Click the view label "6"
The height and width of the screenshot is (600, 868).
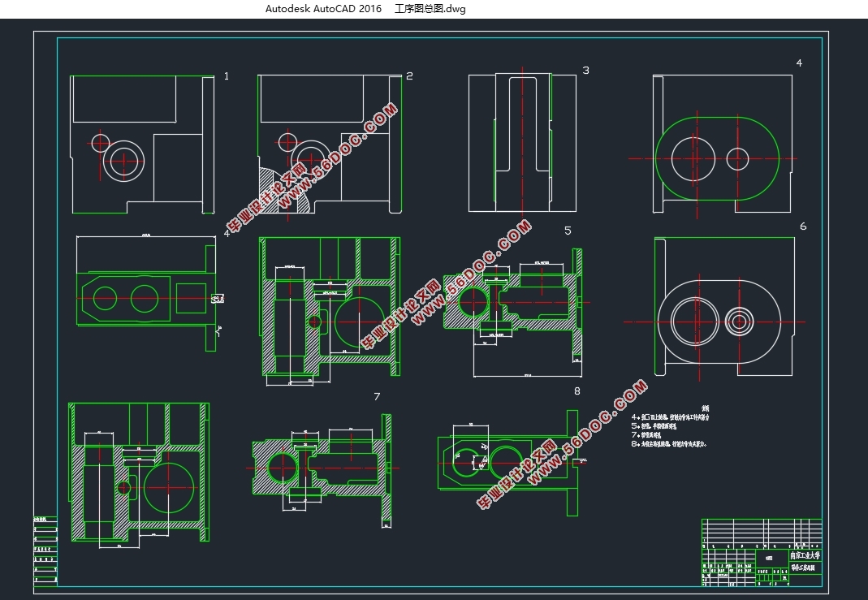(803, 227)
